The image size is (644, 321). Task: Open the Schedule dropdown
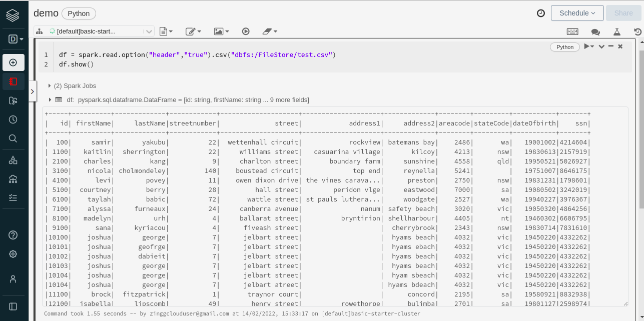(x=577, y=12)
